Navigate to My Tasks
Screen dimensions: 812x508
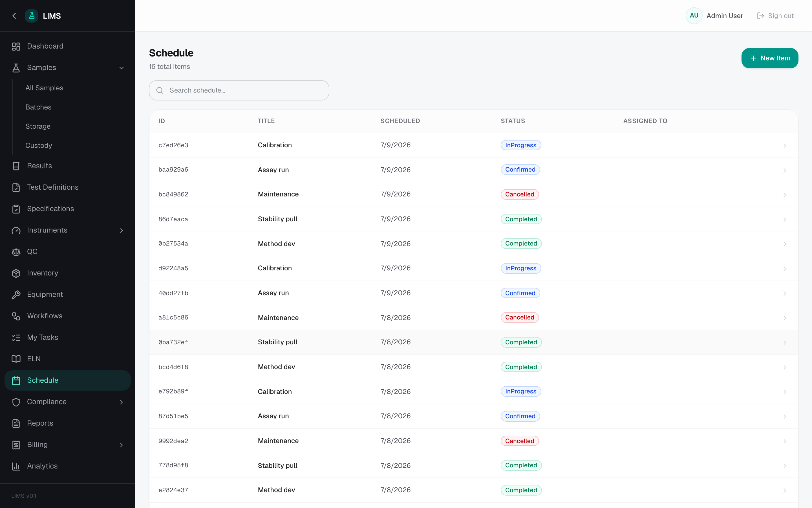pyautogui.click(x=67, y=338)
